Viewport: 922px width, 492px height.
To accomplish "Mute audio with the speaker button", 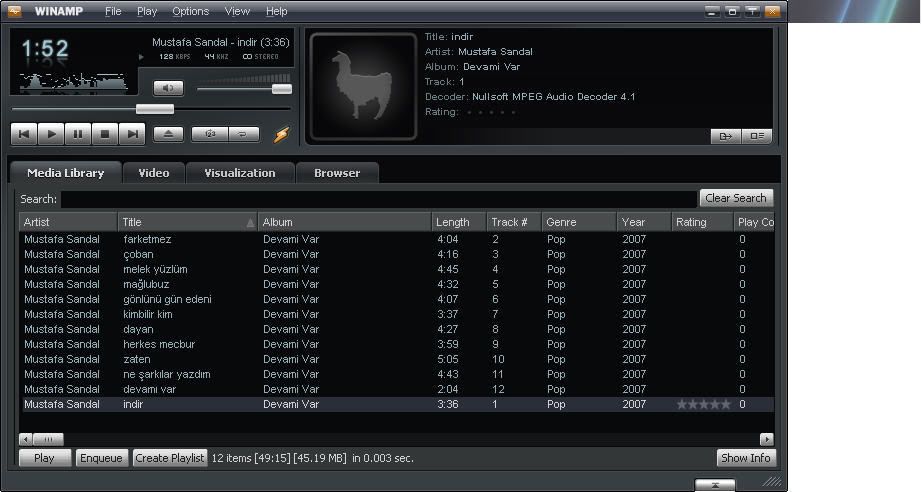I will 168,88.
